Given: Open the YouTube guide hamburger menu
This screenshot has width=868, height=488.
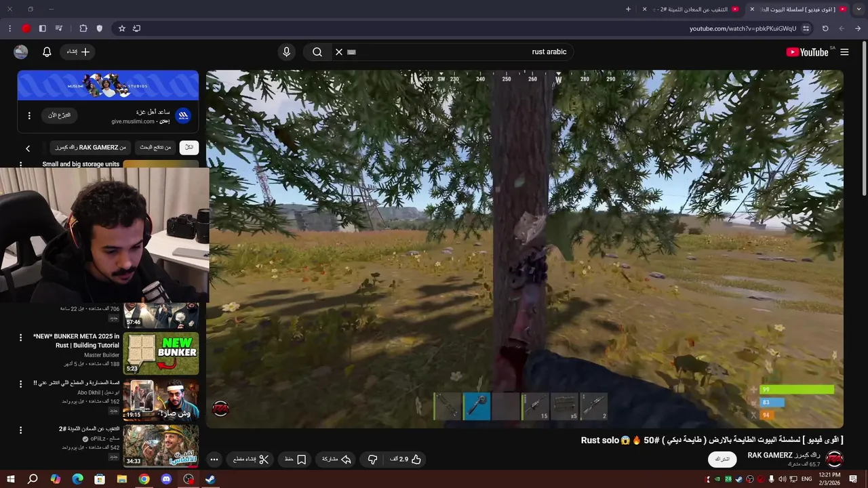Looking at the screenshot, I should (844, 52).
